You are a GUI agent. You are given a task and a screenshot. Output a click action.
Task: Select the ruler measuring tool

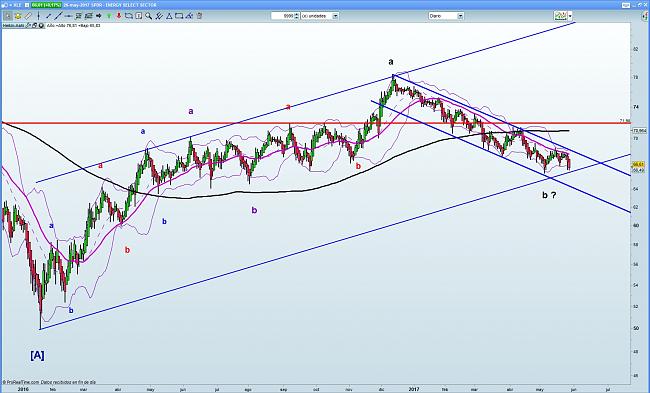pos(28,16)
